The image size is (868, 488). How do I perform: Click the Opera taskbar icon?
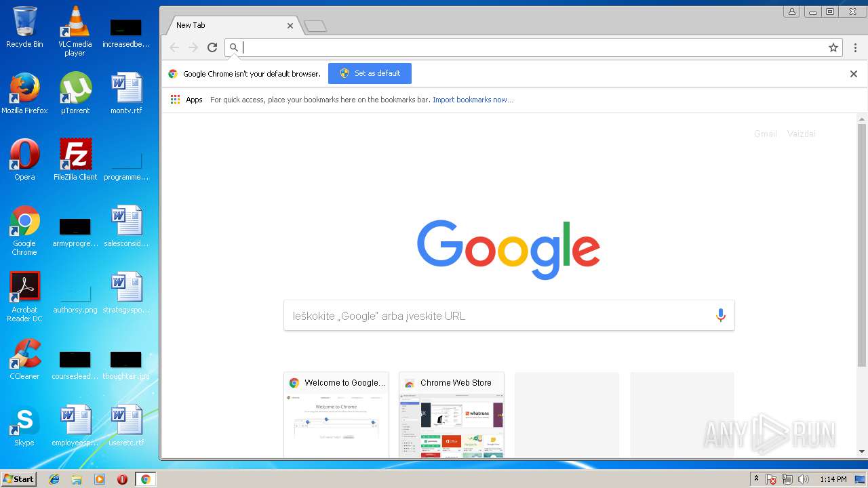[122, 479]
